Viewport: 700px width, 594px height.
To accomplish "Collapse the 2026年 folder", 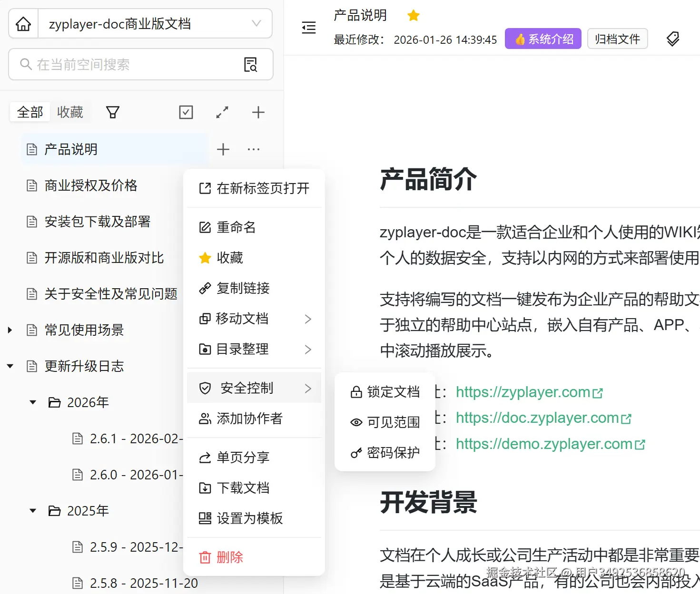I will pos(33,402).
